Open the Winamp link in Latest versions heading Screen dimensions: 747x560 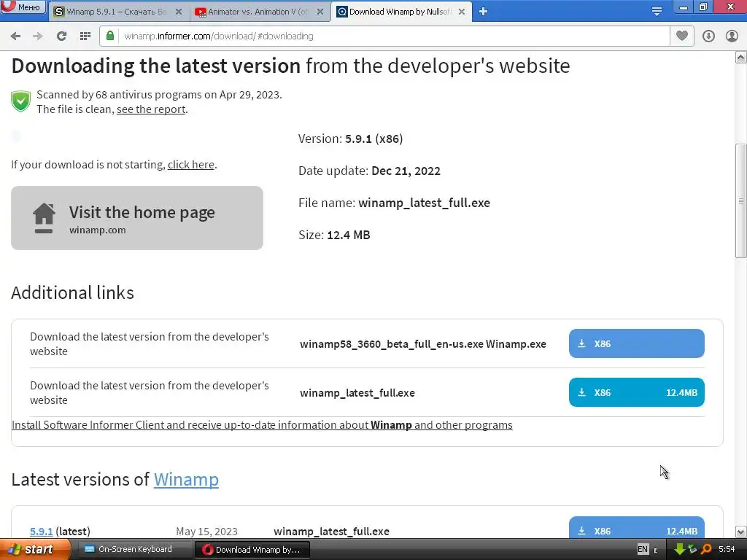tap(186, 480)
